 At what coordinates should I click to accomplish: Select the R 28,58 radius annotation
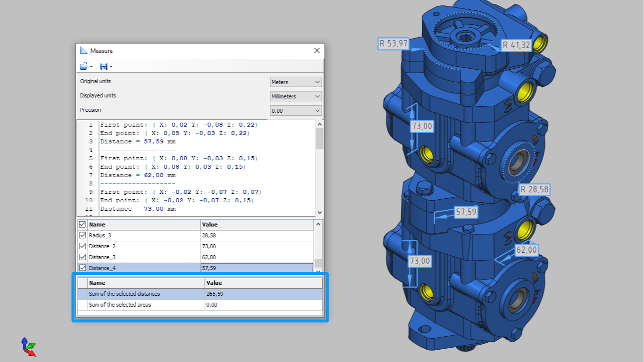click(x=535, y=189)
